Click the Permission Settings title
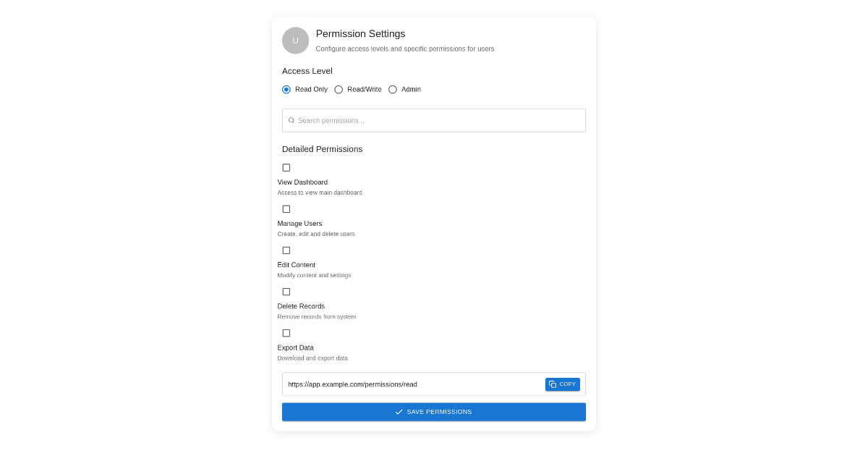Image resolution: width=868 pixels, height=456 pixels. click(x=360, y=34)
